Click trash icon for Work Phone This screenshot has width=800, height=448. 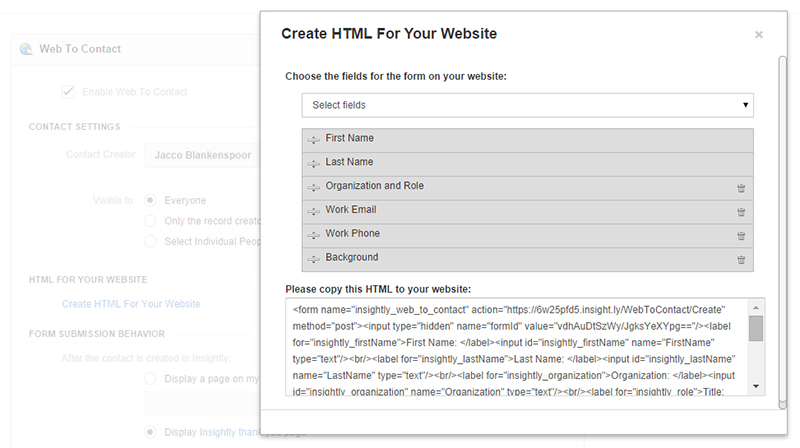pyautogui.click(x=741, y=235)
